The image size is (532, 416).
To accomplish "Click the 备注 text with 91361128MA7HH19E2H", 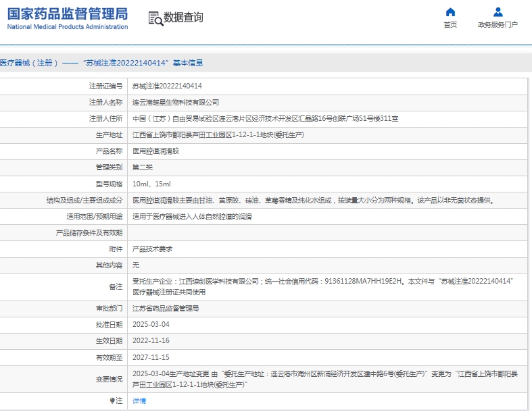I will [x=323, y=286].
